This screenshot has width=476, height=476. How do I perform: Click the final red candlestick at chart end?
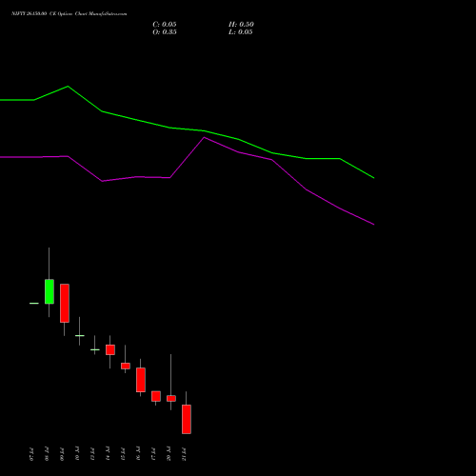(187, 419)
